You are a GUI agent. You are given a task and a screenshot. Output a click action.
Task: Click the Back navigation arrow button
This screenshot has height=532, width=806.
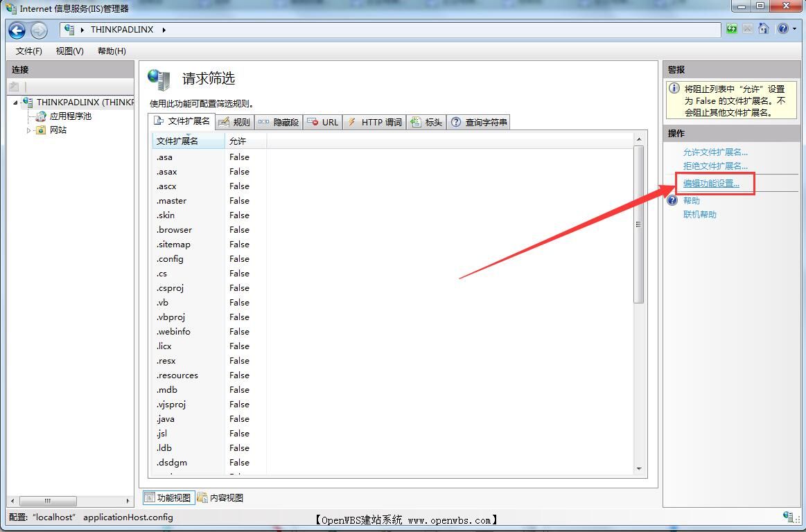click(x=17, y=30)
